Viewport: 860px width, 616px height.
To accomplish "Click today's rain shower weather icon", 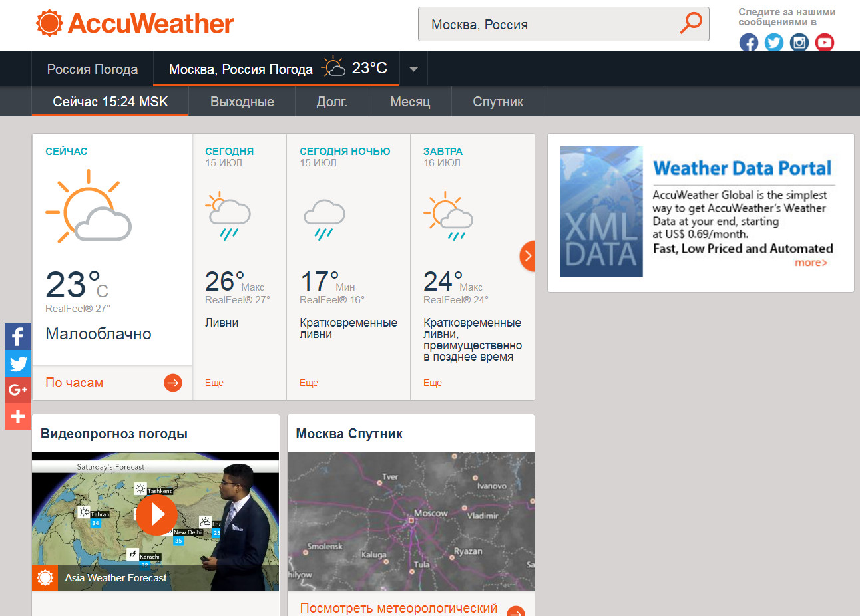I will tap(228, 216).
